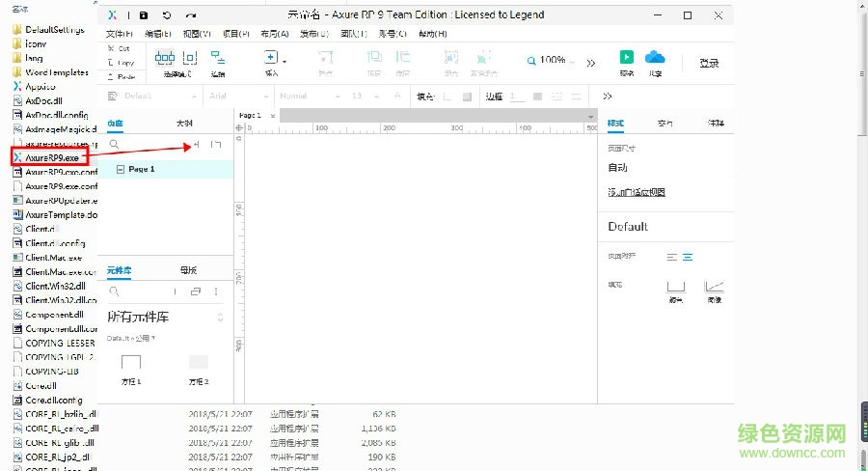
Task: Switch to the 元件库 libraries tab
Action: (119, 270)
